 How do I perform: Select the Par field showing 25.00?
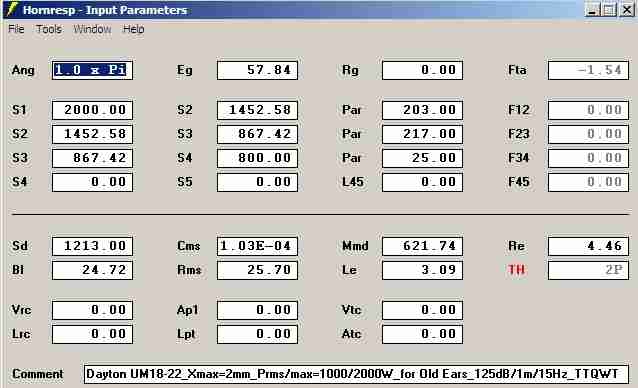coord(422,158)
